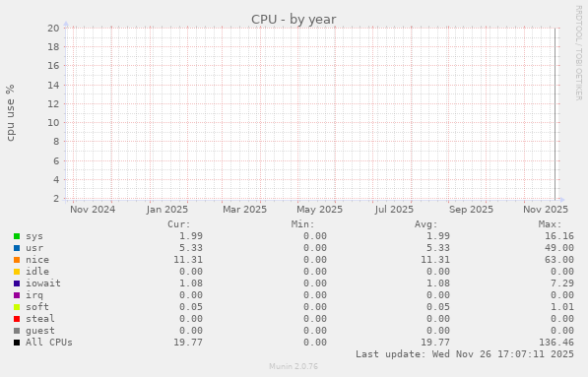Click the green sys legend swatch
This screenshot has height=377, width=588.
coord(17,236)
